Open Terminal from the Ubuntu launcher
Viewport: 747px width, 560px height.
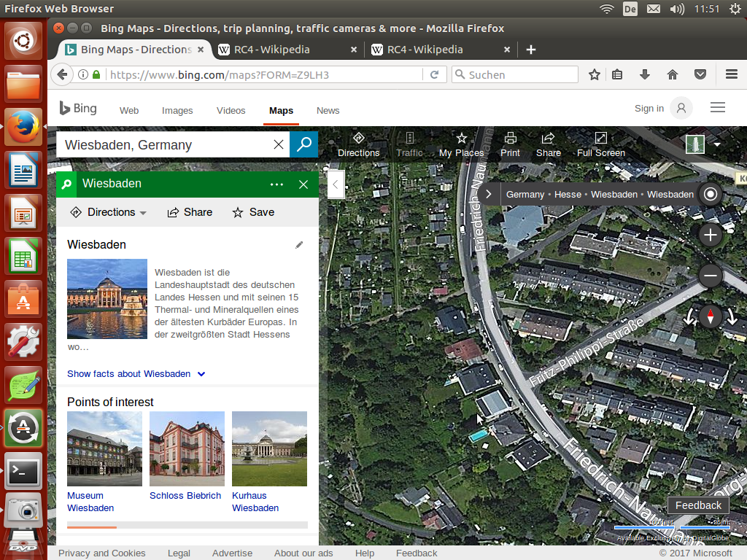click(x=23, y=471)
